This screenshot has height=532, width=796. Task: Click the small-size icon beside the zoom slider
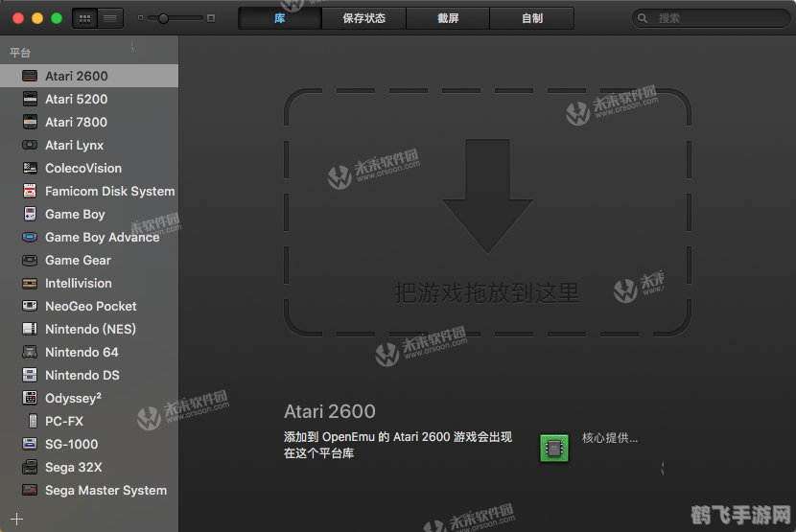click(141, 18)
